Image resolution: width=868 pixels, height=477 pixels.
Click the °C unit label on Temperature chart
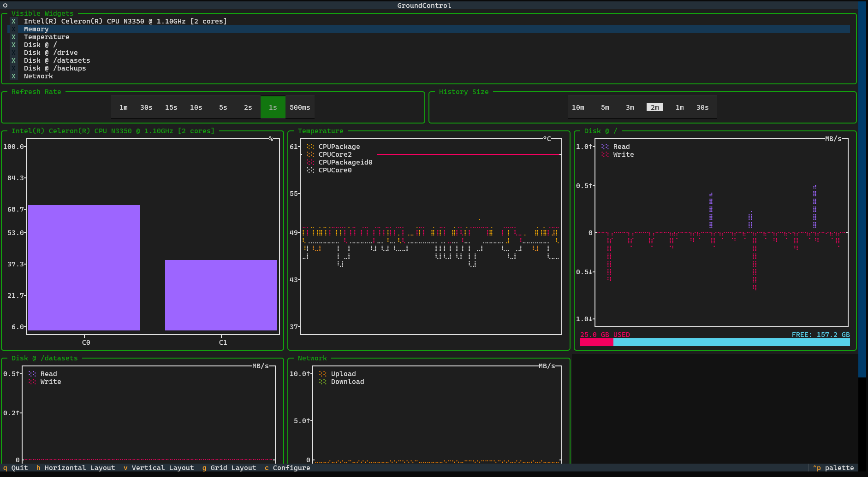click(547, 139)
